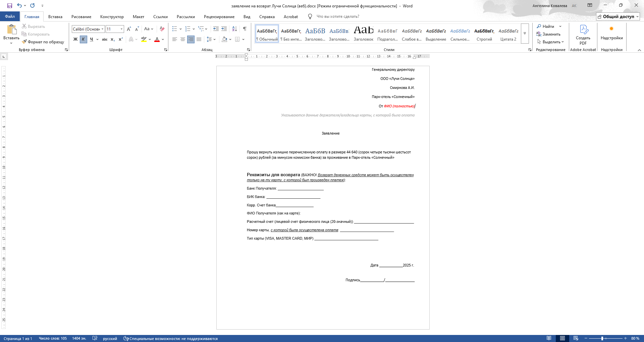The height and width of the screenshot is (342, 644).
Task: Click the Общий доступ share button
Action: pos(618,16)
